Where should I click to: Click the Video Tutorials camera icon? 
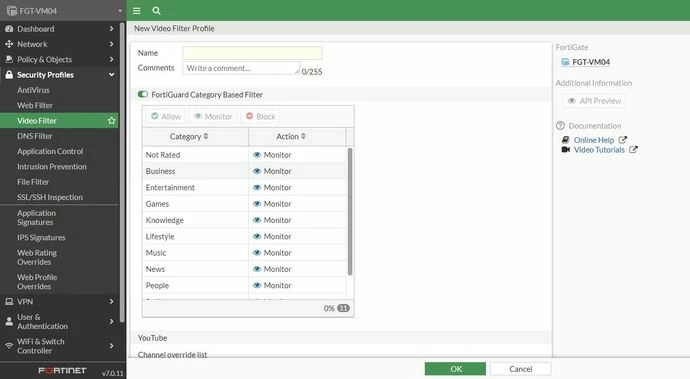coord(566,150)
